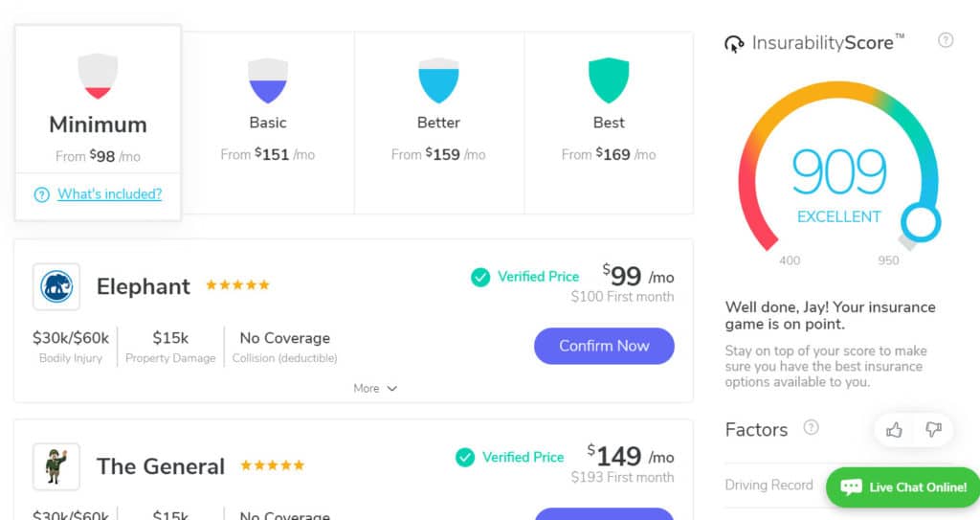Open the What's included link
Screen dimensions: 980x520
(109, 193)
